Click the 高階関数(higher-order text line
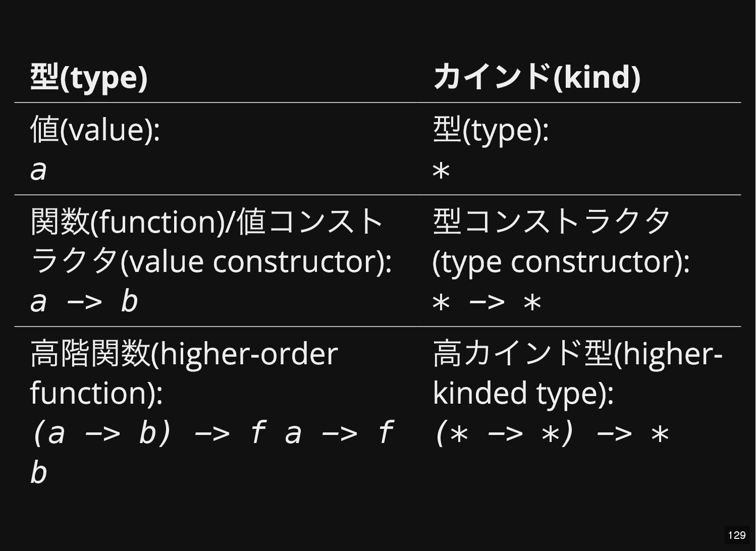Viewport: 756px width, 551px height. [x=184, y=353]
